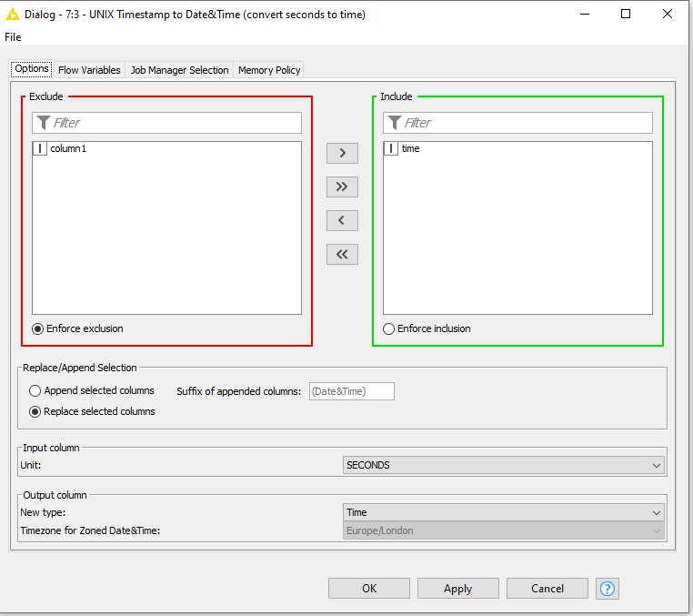This screenshot has width=693, height=616.
Task: Click the KNIME warning triangle icon in title bar
Action: (13, 15)
